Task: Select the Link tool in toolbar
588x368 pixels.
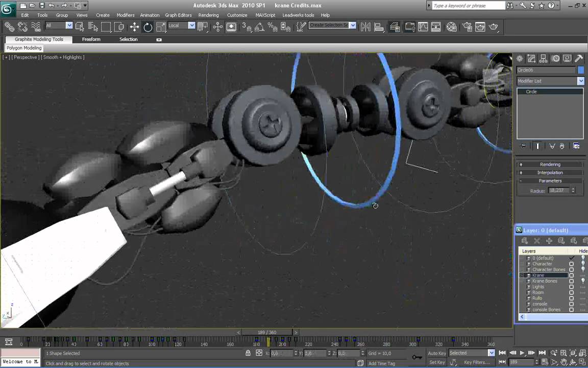Action: [10, 27]
